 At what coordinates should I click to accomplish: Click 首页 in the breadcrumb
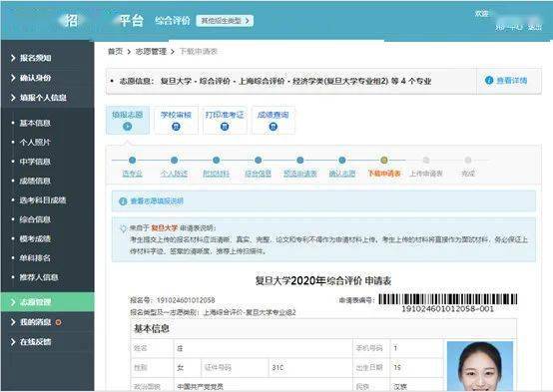[115, 52]
